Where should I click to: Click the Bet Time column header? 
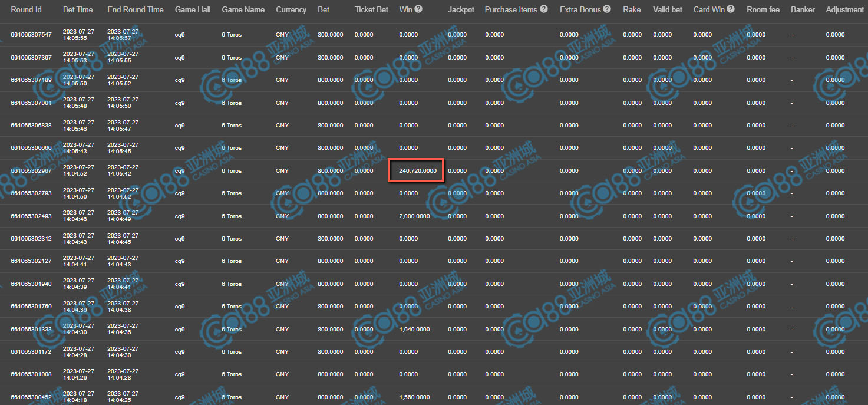tap(78, 9)
